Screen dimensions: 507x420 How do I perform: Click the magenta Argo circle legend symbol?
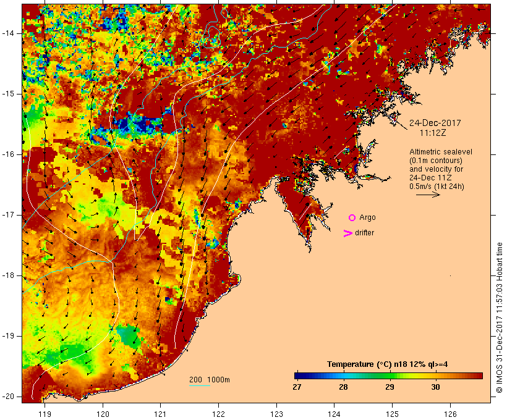(352, 218)
